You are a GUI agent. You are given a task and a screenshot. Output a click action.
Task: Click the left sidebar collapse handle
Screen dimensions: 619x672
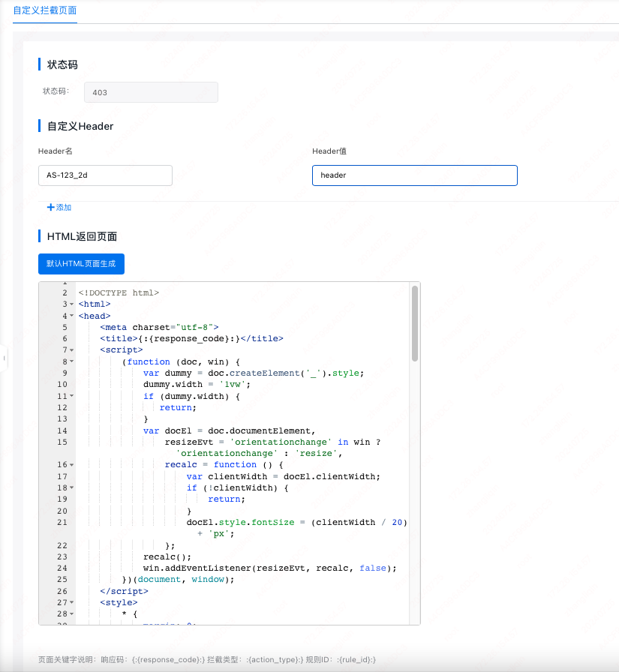4,358
